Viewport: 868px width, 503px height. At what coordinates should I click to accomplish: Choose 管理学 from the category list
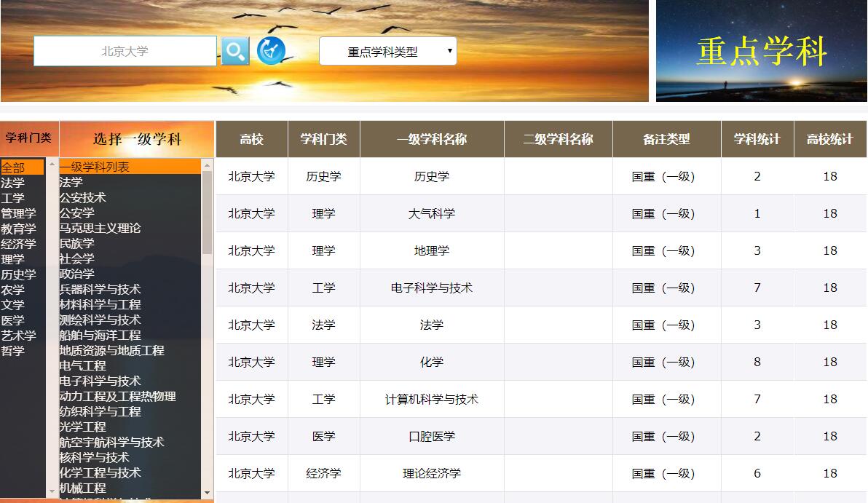pyautogui.click(x=18, y=213)
